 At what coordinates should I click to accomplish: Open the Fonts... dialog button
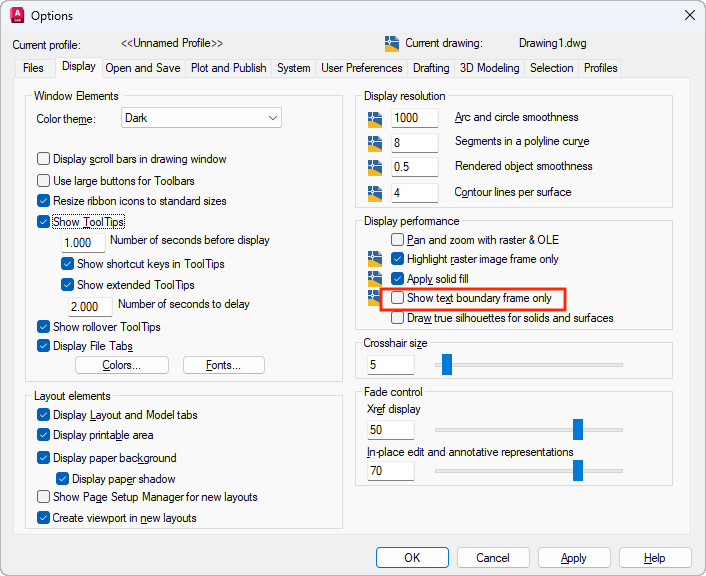224,365
